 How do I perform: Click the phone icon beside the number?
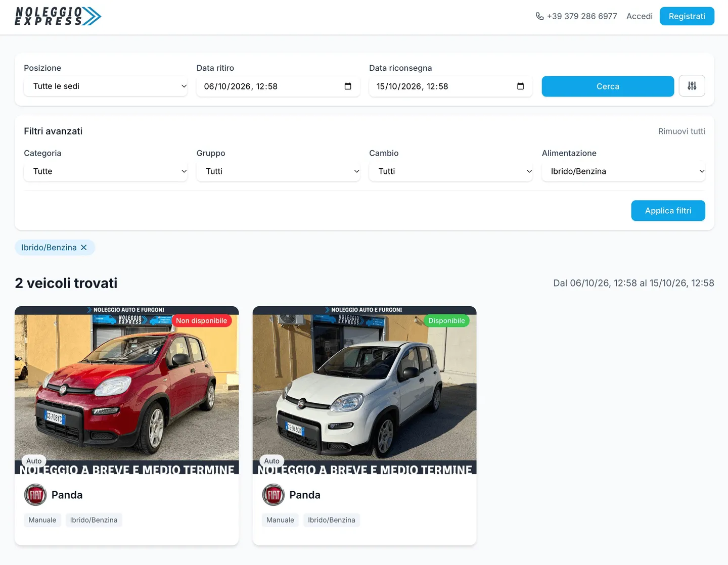coord(539,16)
